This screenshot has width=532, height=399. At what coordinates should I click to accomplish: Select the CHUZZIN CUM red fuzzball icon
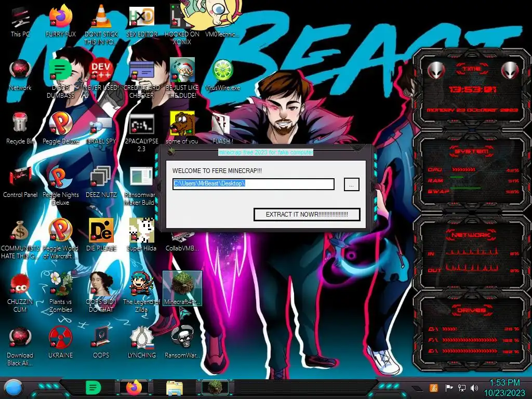coord(20,293)
